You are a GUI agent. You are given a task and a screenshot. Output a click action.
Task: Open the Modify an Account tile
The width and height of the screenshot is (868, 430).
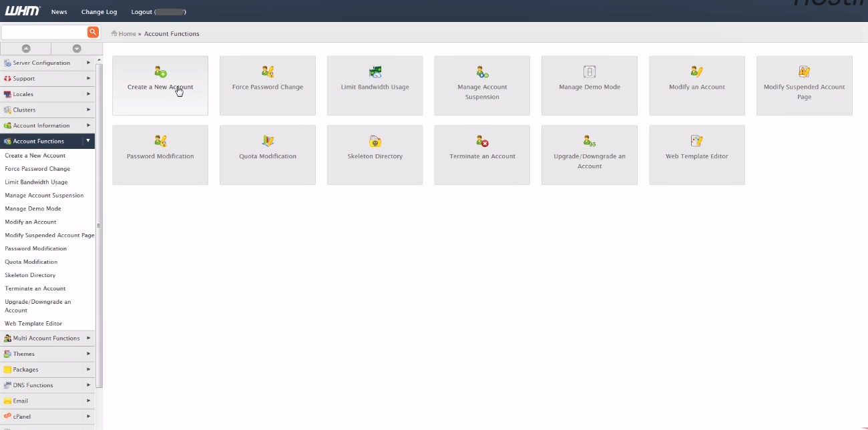pos(697,85)
